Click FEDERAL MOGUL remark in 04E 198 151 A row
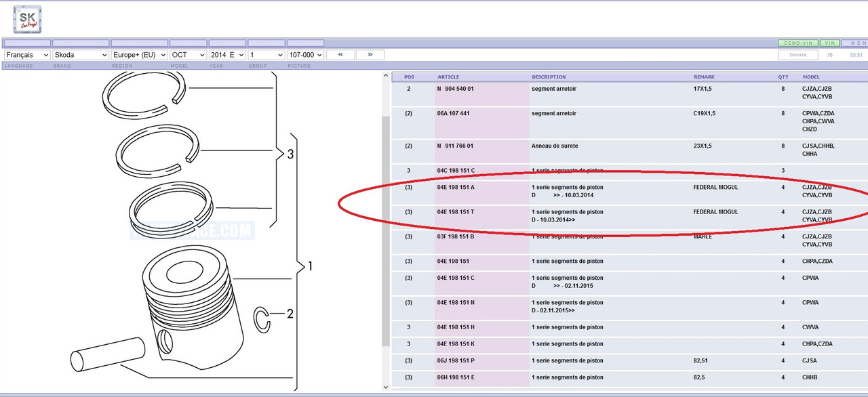 (x=715, y=187)
